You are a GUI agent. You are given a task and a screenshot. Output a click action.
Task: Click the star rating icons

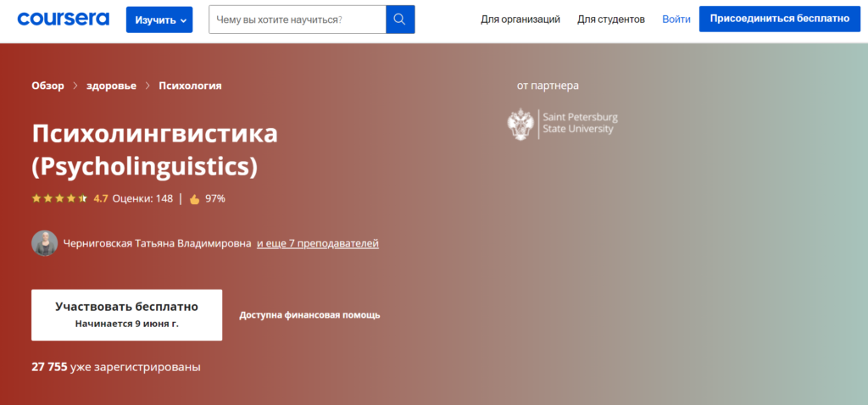59,199
